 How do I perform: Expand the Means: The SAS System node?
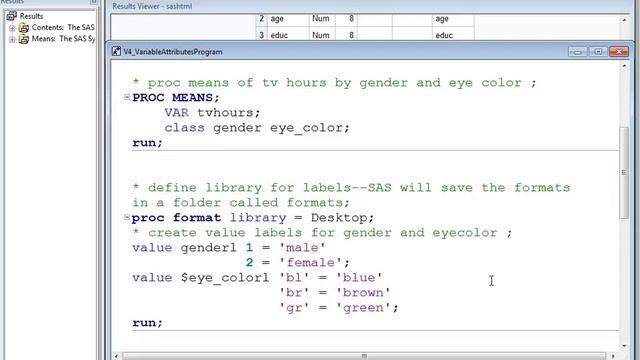(12, 40)
